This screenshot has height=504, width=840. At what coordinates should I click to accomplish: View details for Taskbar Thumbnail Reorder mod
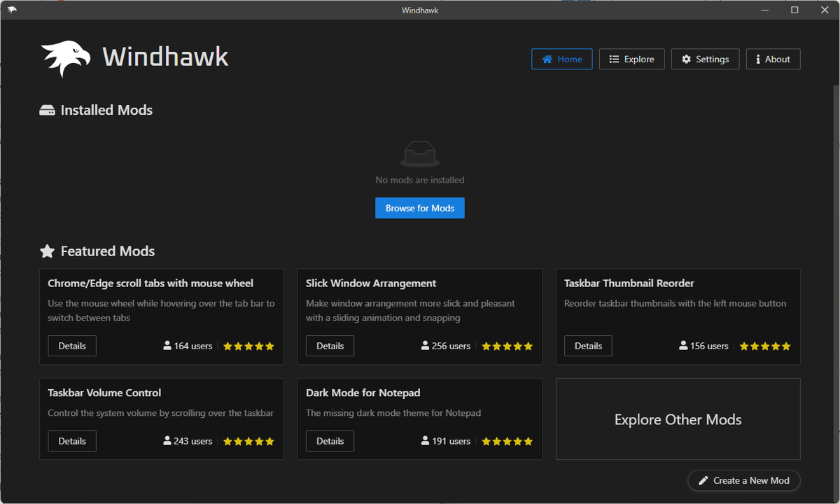pos(588,346)
